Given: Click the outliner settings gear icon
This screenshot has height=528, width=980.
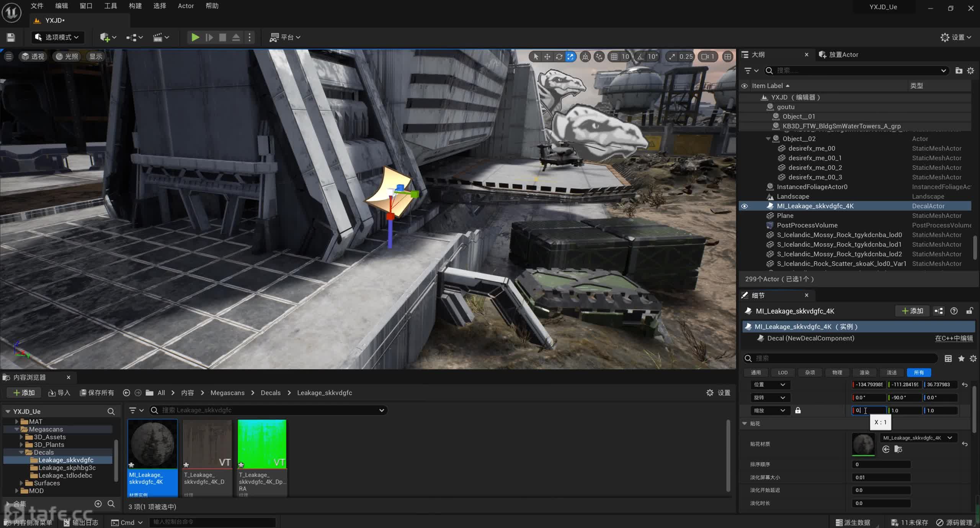Looking at the screenshot, I should (x=970, y=71).
